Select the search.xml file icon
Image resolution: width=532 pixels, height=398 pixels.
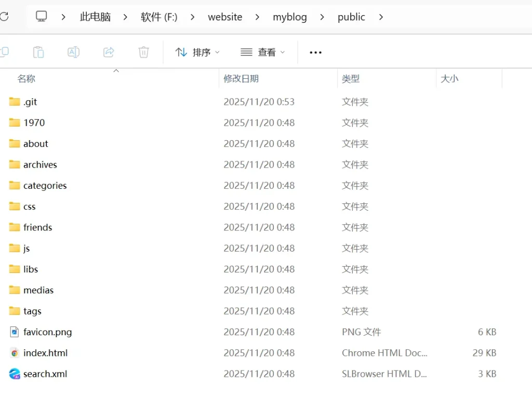click(15, 374)
